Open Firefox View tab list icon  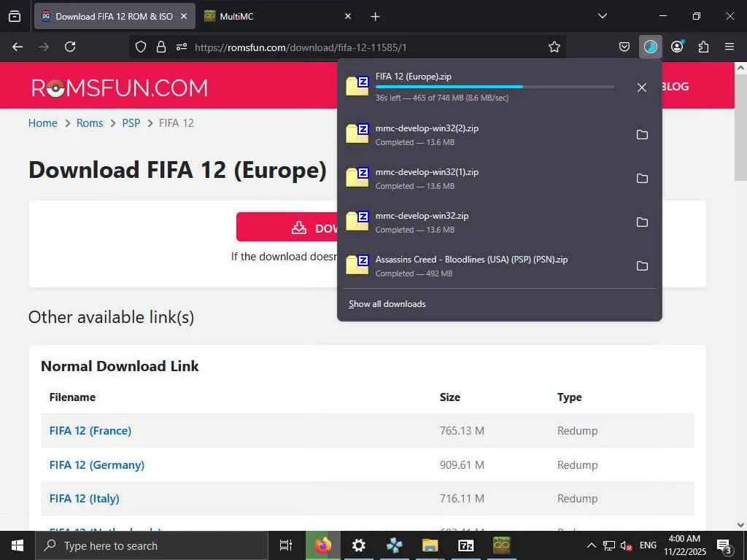[15, 17]
